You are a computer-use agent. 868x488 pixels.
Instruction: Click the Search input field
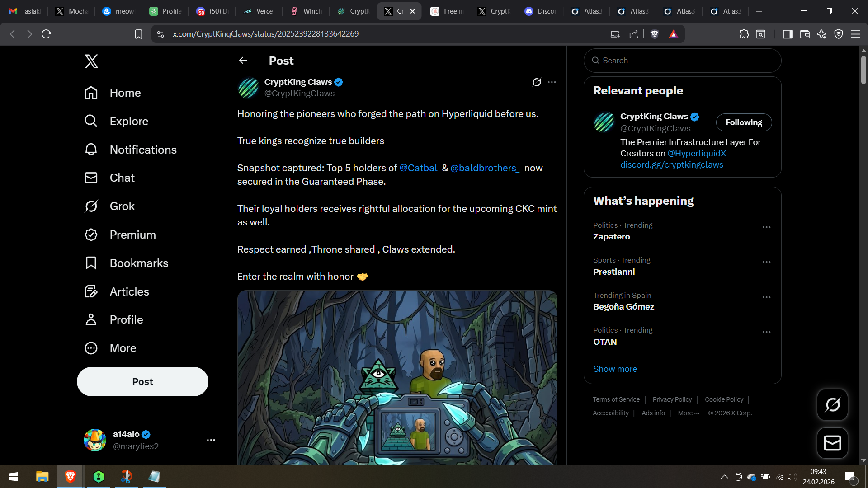682,61
